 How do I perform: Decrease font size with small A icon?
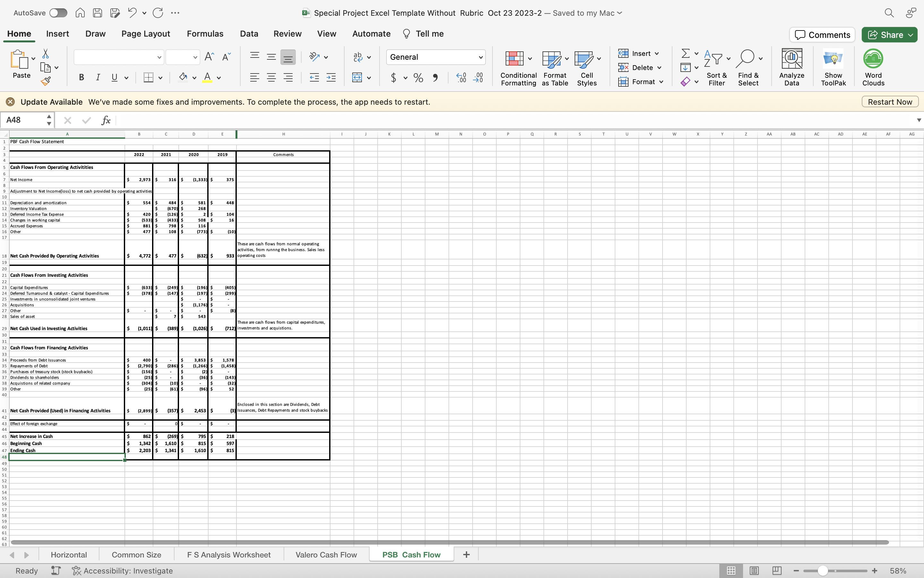coord(227,57)
